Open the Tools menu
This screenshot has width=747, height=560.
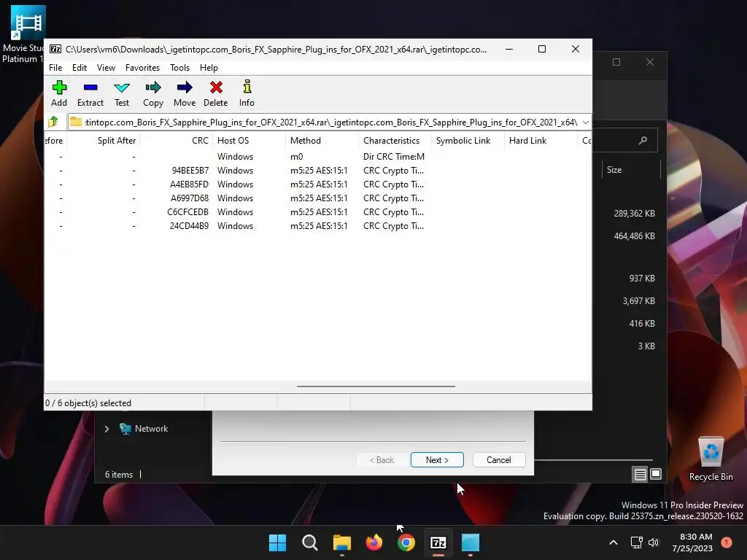tap(179, 68)
